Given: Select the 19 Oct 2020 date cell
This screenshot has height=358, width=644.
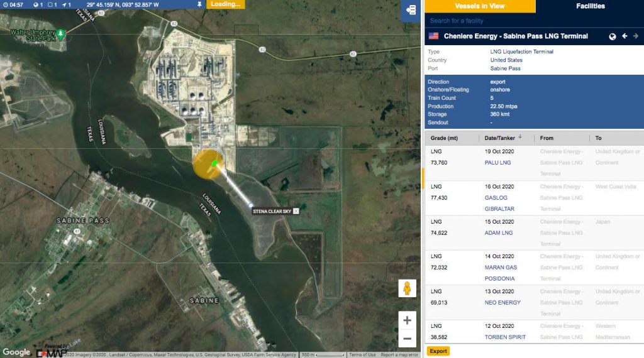Looking at the screenshot, I should tap(499, 151).
